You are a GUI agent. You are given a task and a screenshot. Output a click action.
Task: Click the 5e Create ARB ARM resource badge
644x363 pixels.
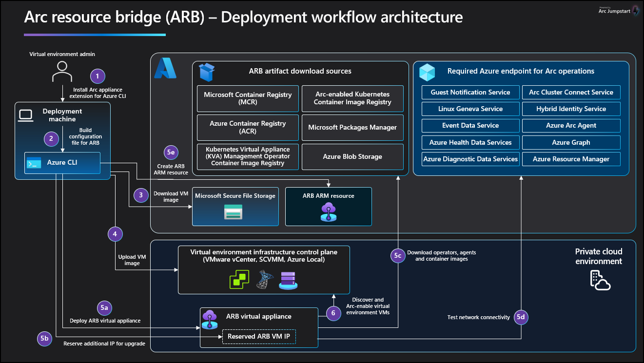171,152
